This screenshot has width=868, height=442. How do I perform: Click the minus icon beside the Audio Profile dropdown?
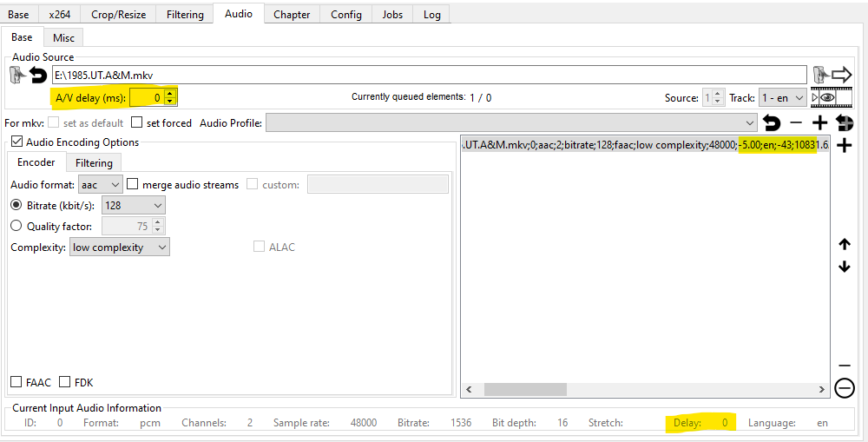click(x=796, y=123)
